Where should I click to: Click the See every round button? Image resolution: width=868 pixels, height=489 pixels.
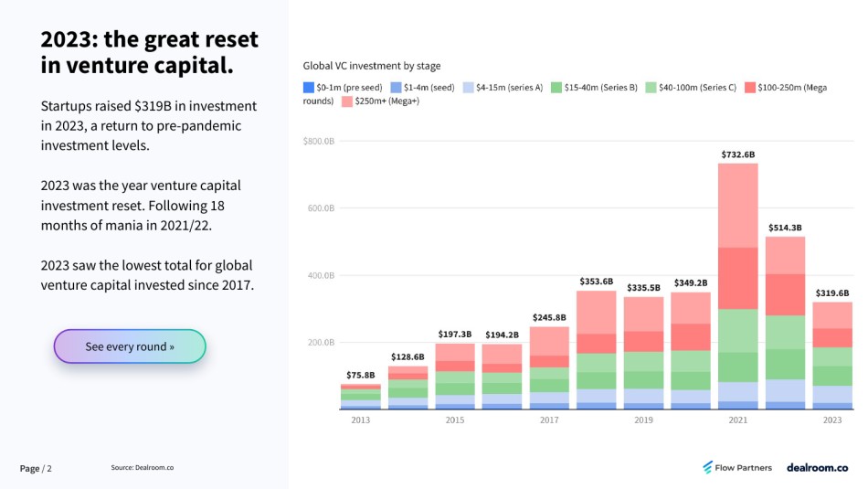tap(130, 346)
